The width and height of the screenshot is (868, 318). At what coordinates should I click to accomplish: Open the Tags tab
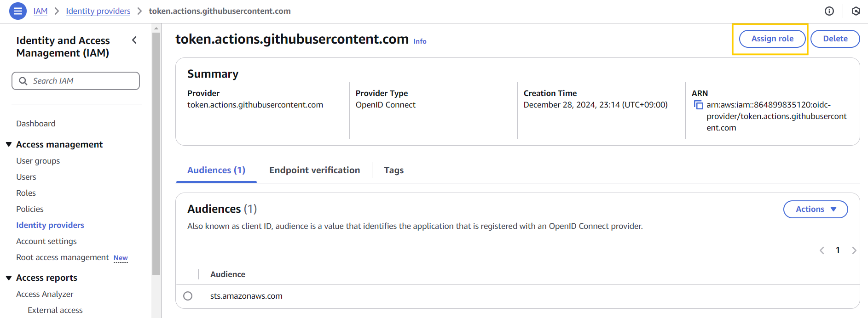coord(393,170)
